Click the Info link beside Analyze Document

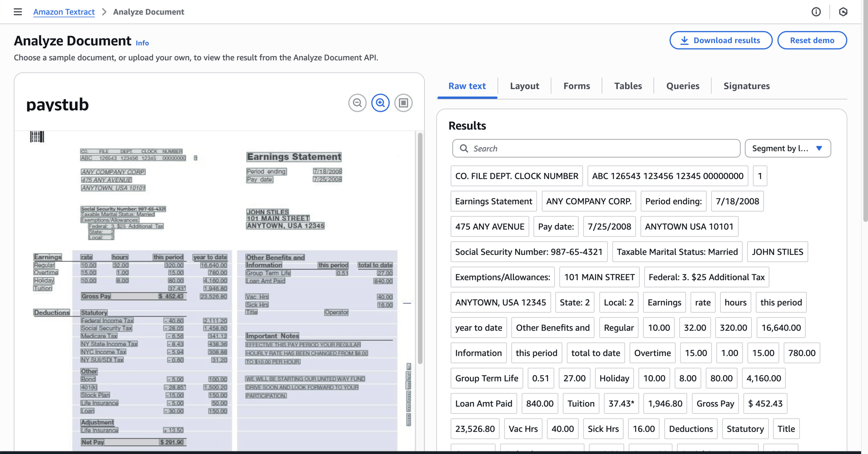(x=142, y=43)
